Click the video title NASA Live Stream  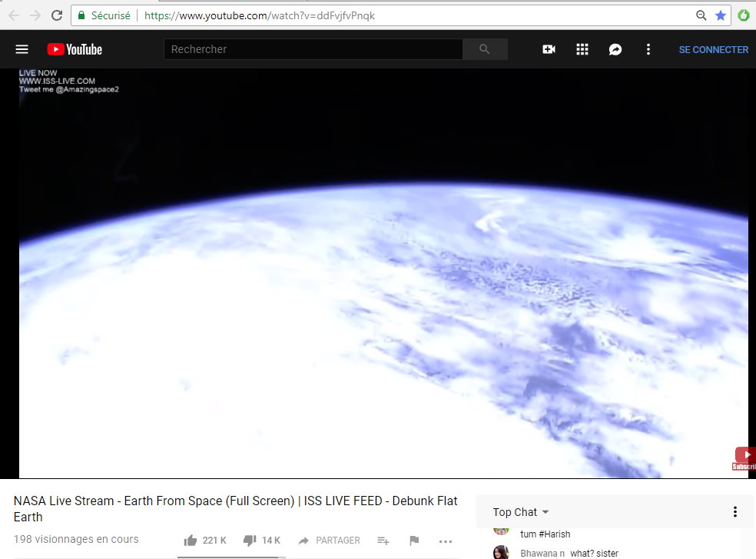[235, 509]
